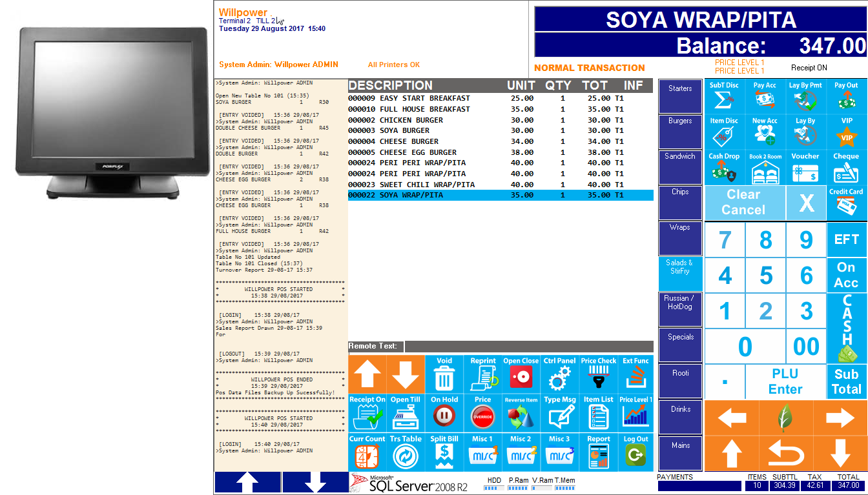Image resolution: width=868 pixels, height=495 pixels.
Task: Toggle the Price Override button
Action: (483, 414)
